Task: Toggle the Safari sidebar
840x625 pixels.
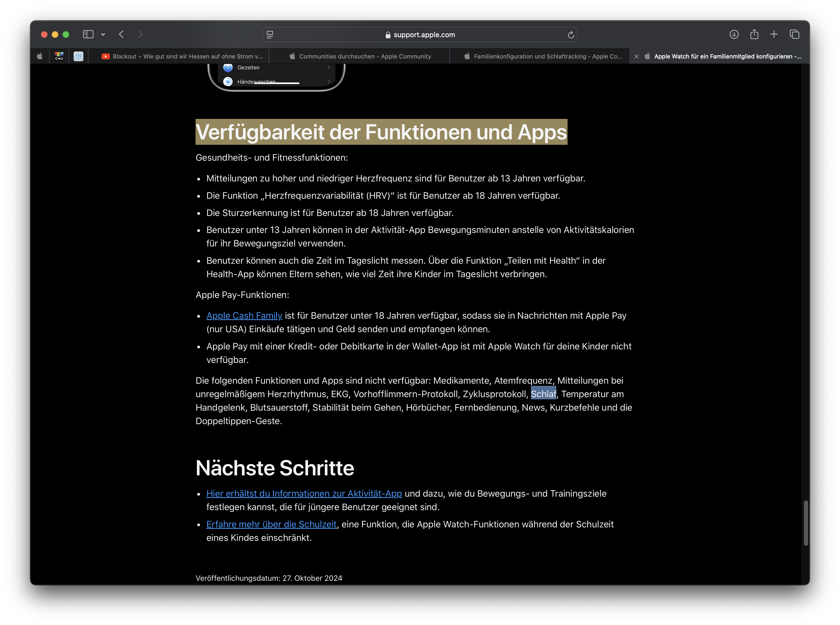Action: coord(88,35)
